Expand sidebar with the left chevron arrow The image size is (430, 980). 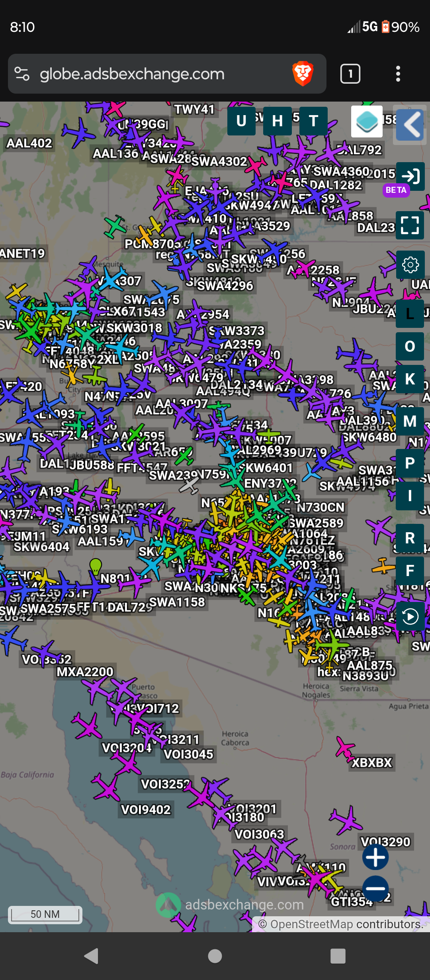(x=410, y=125)
